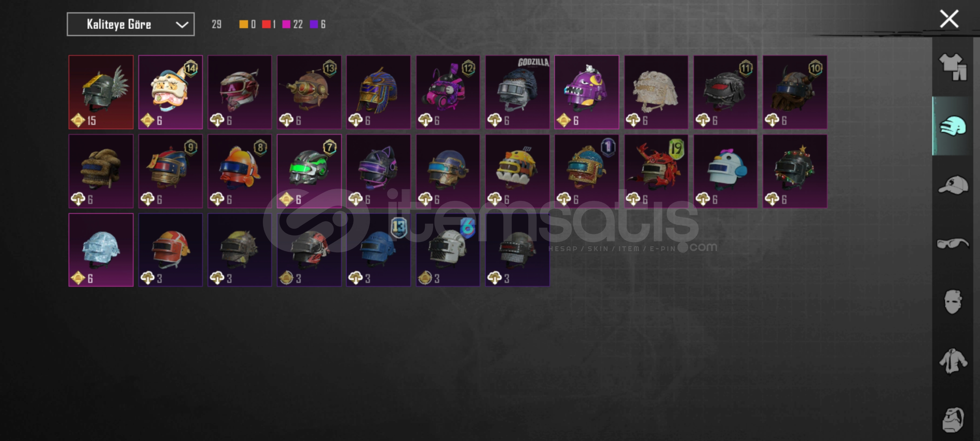This screenshot has width=980, height=441.
Task: Open the face mask category icon
Action: (x=953, y=302)
